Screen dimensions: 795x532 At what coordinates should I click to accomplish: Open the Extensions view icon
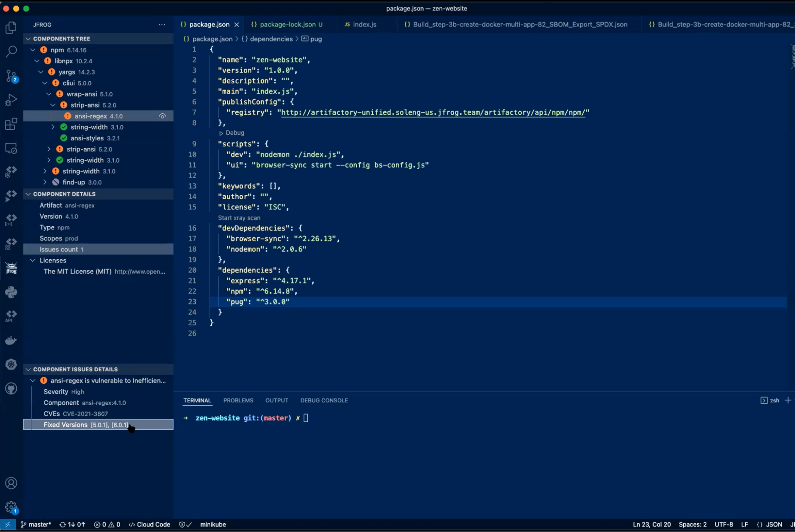pyautogui.click(x=11, y=124)
